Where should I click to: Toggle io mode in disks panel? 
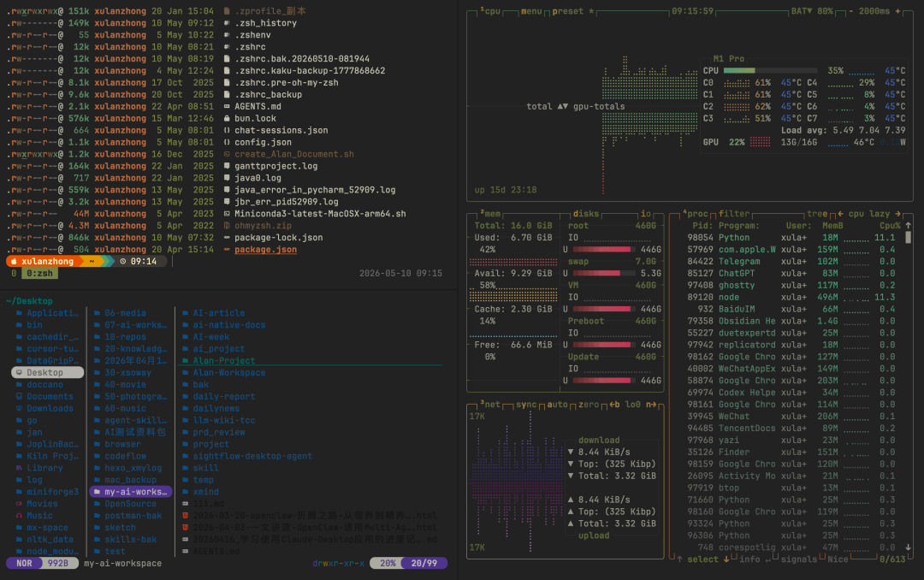[x=646, y=213]
